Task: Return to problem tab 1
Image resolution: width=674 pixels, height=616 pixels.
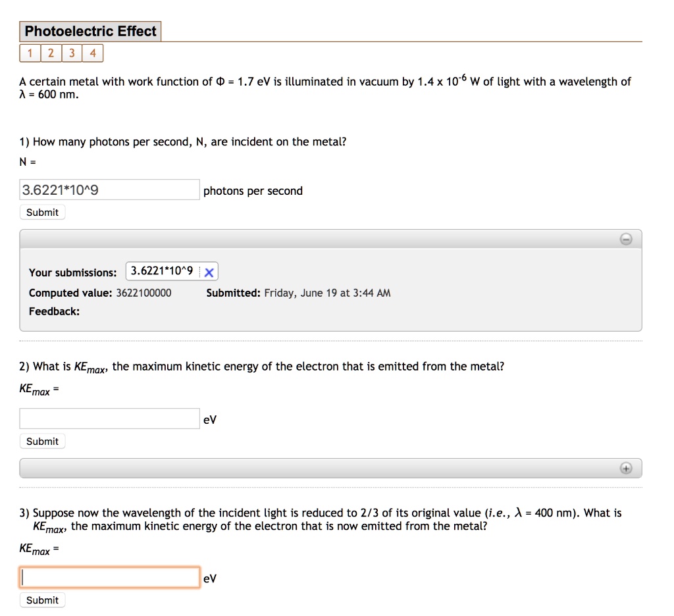Action: (x=30, y=53)
